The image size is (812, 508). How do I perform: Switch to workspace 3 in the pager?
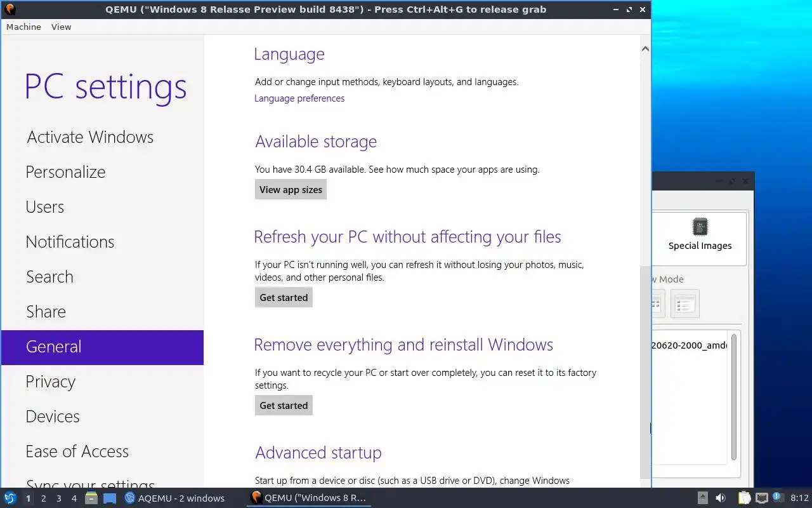point(58,498)
